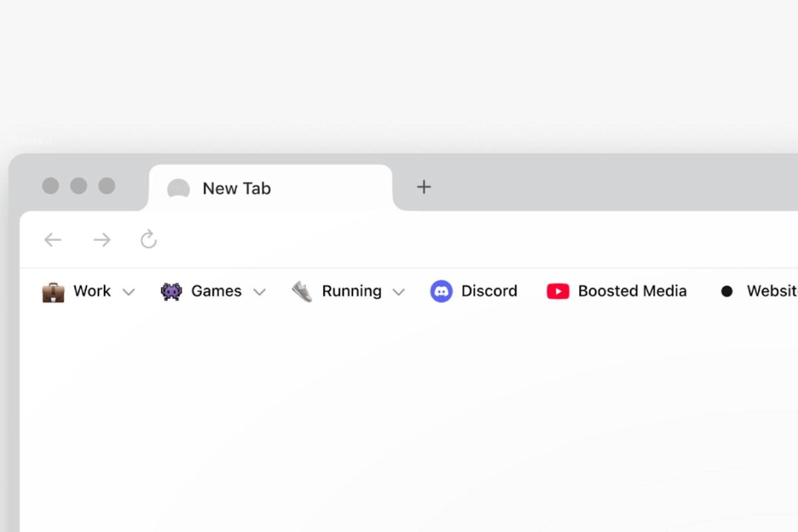This screenshot has height=532, width=798.
Task: Open the Boosted Media bookmark
Action: click(632, 291)
